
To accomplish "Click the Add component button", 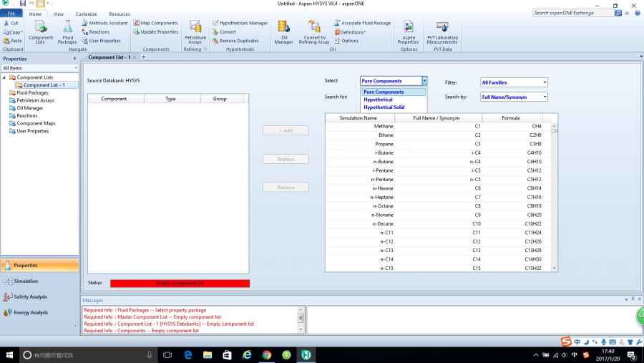I will point(286,130).
